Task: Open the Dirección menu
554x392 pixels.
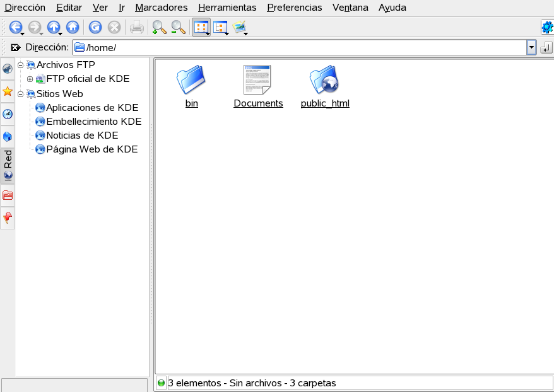Action: point(25,8)
